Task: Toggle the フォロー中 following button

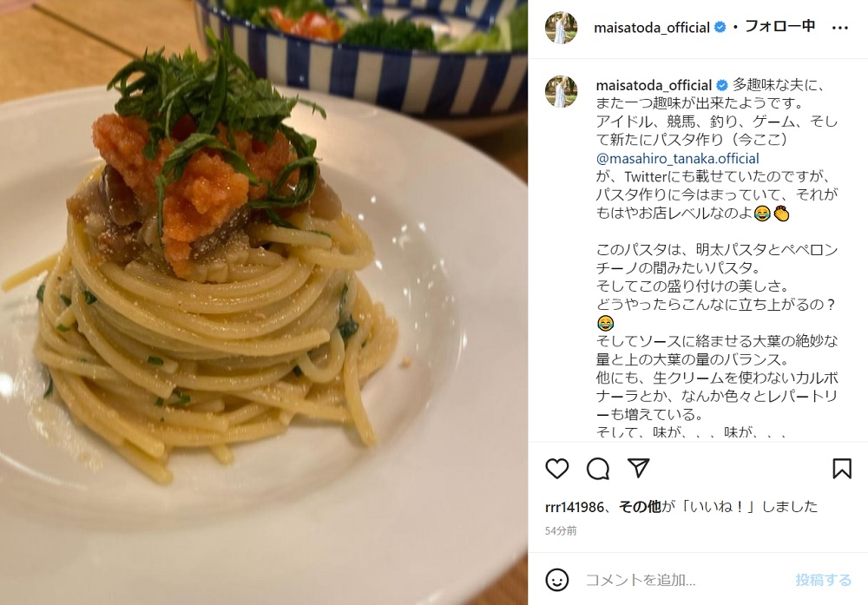Action: pos(780,26)
